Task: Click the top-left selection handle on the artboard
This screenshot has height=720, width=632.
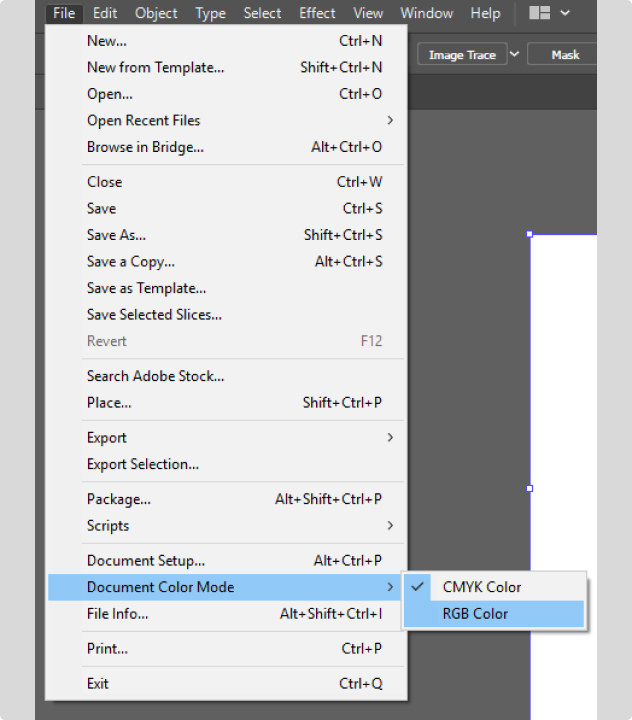Action: pyautogui.click(x=530, y=234)
